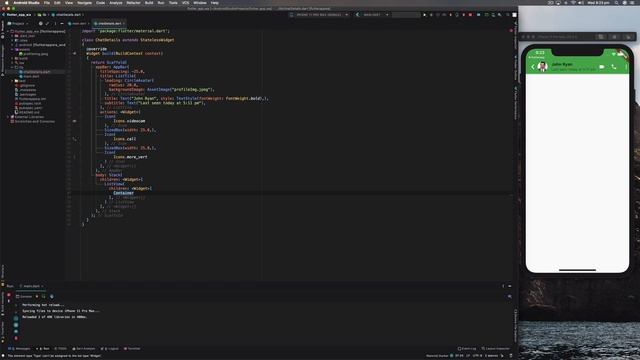Open the Terminal tool window
640x360 pixels.
pyautogui.click(x=132, y=349)
